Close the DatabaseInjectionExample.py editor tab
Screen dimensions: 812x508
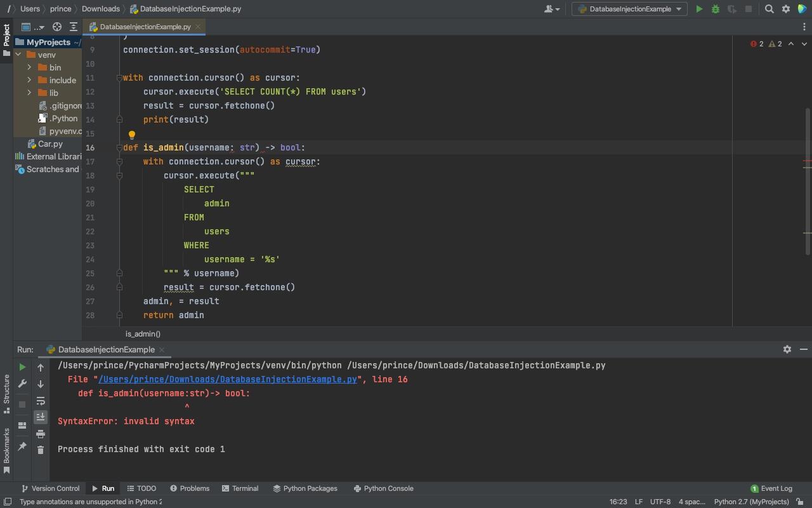coord(198,27)
